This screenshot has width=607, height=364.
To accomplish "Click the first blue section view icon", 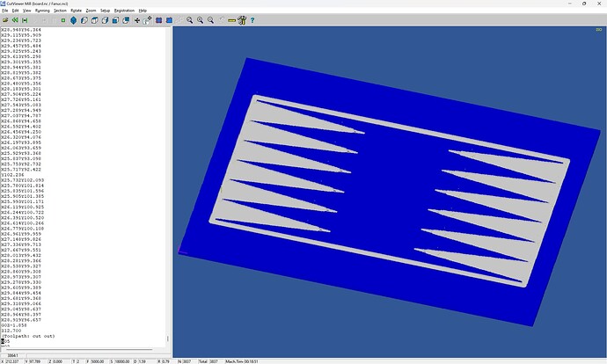I will (x=158, y=20).
